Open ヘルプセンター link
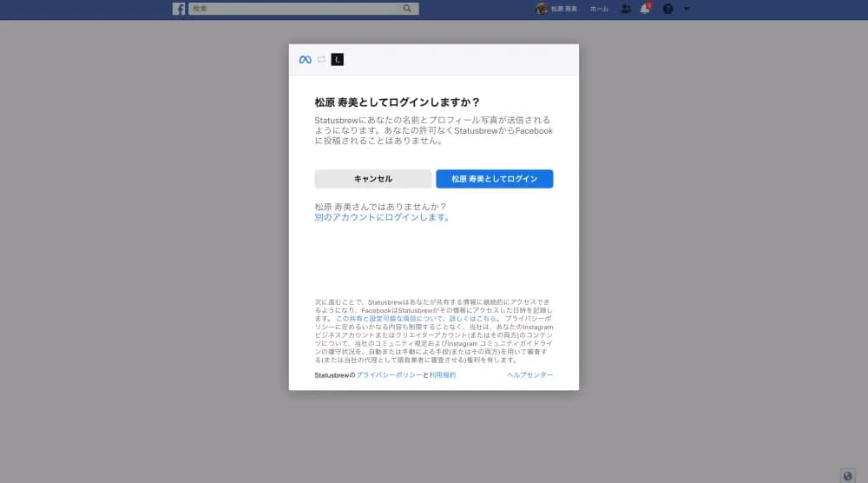Image resolution: width=868 pixels, height=483 pixels. (529, 375)
